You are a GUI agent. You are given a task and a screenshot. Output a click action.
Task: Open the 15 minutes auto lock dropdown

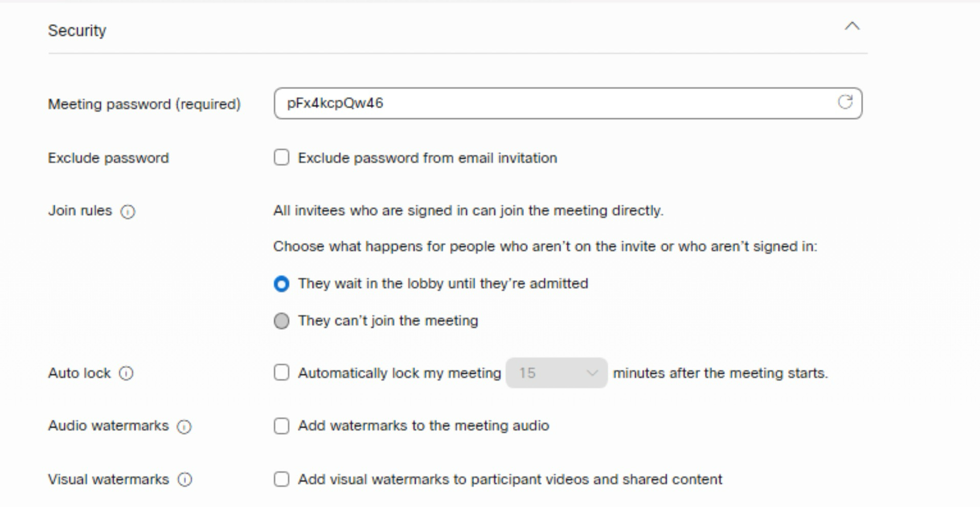(556, 373)
